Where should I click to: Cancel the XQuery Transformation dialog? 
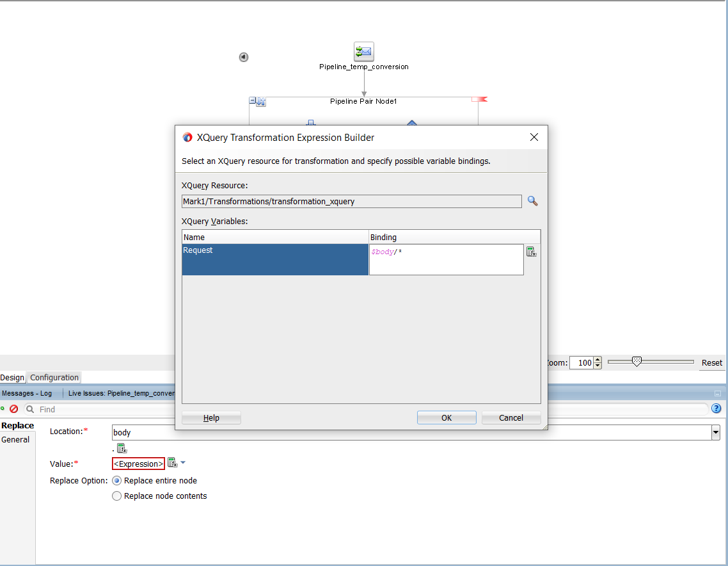510,417
